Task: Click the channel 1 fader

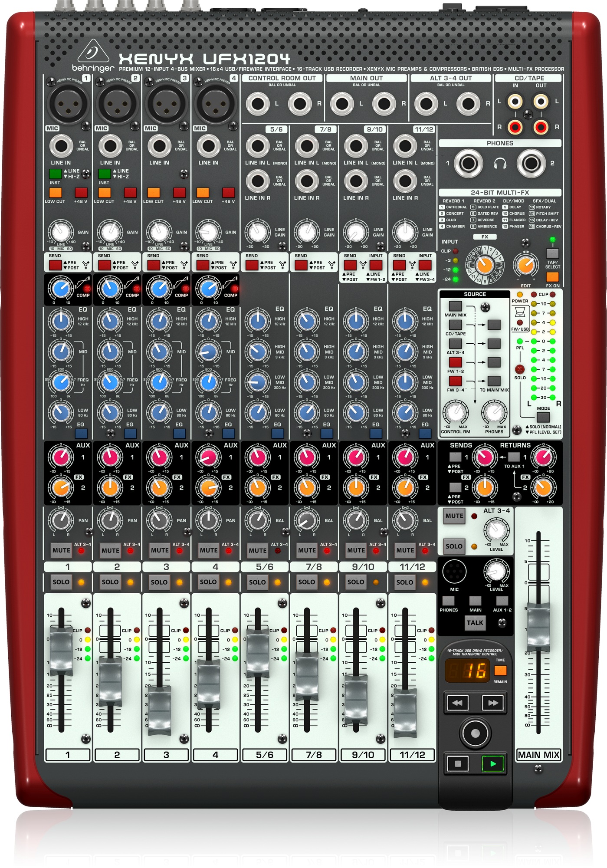Action: pos(61,651)
